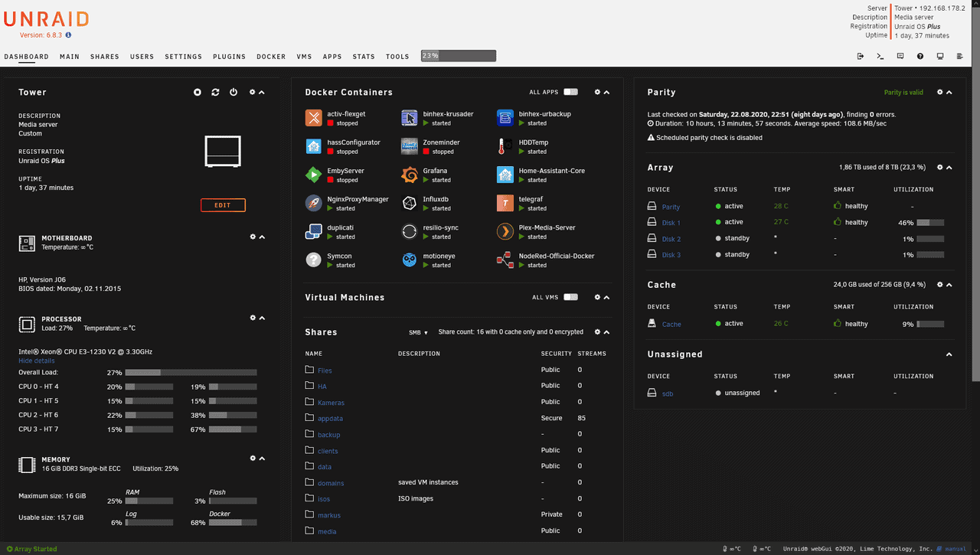Image resolution: width=980 pixels, height=555 pixels.
Task: Toggle the Shares panel settings gear
Action: click(597, 331)
